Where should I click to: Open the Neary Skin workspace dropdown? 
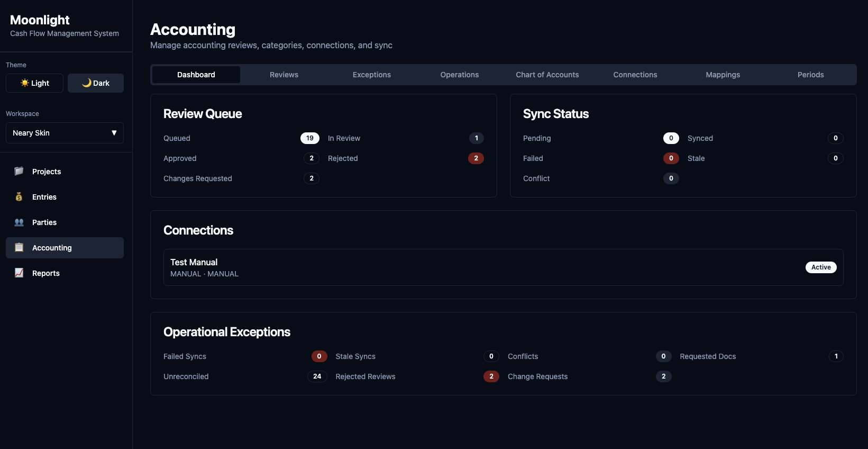65,133
